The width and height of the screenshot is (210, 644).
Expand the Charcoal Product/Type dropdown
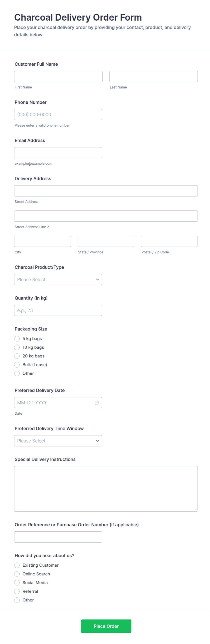(58, 280)
